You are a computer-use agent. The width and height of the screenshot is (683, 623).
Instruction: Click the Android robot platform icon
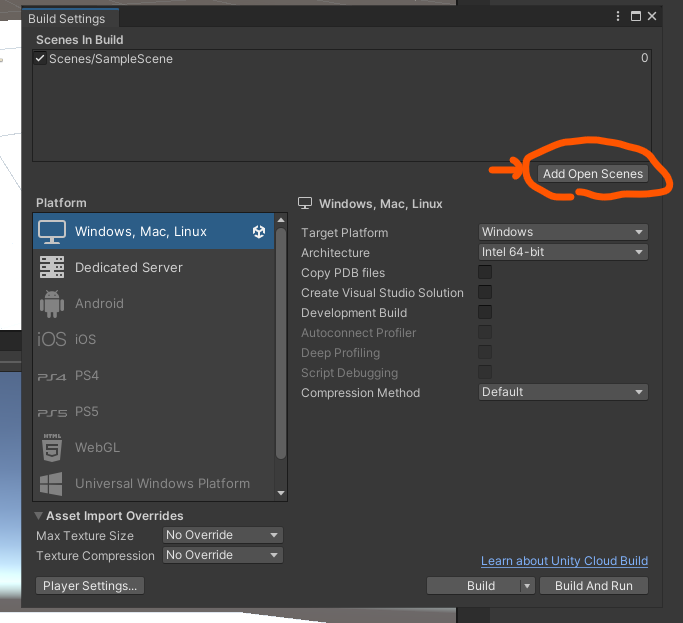tap(52, 304)
